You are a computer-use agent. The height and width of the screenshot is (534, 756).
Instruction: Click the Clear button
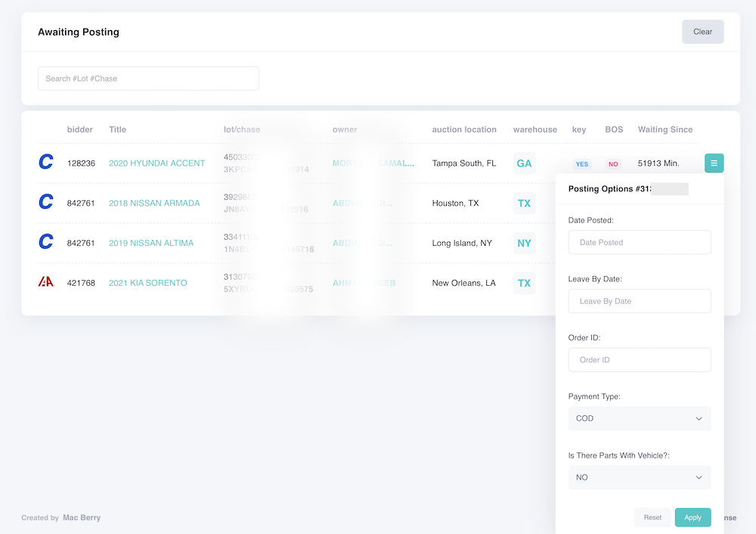(702, 32)
